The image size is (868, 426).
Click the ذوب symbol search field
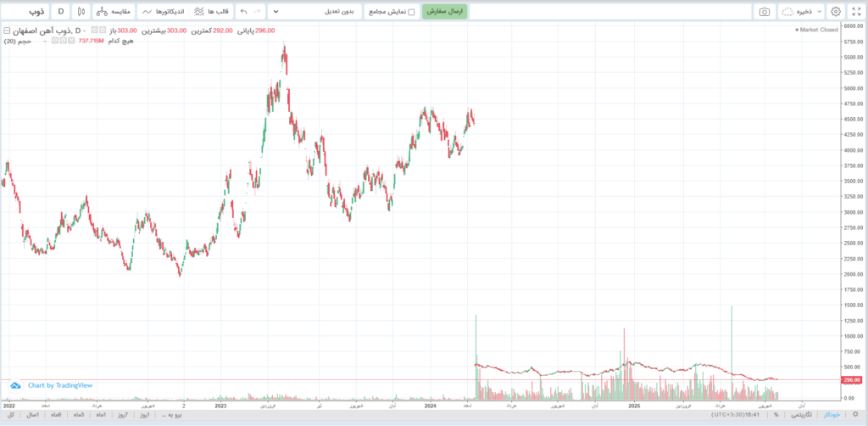(27, 12)
